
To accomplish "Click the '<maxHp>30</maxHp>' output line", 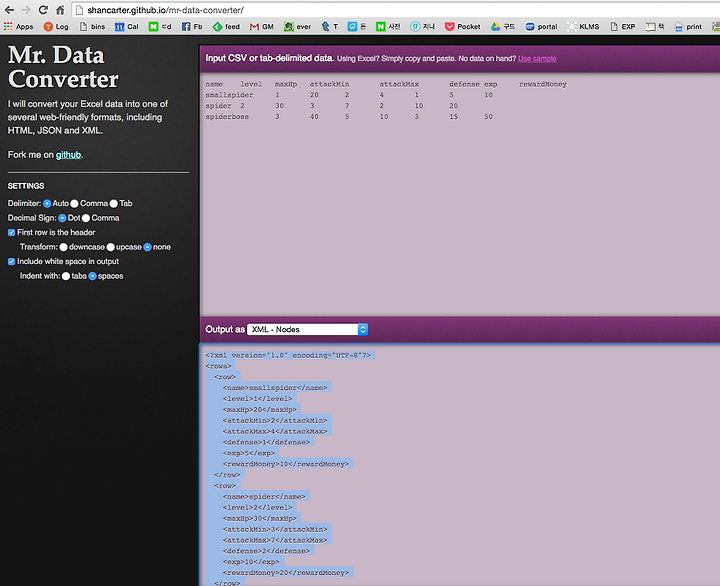I will point(259,518).
